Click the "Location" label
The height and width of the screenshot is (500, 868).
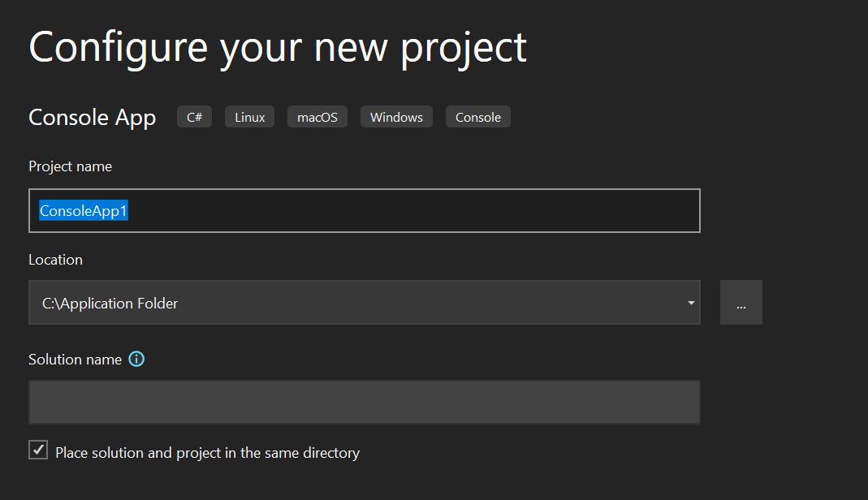[x=55, y=259]
